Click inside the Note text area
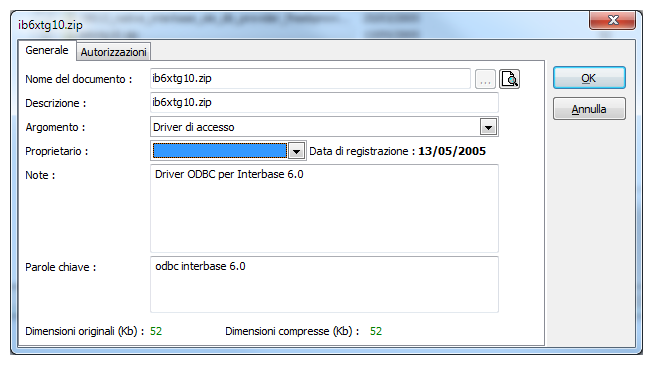Image resolution: width=653 pixels, height=365 pixels. pos(324,209)
